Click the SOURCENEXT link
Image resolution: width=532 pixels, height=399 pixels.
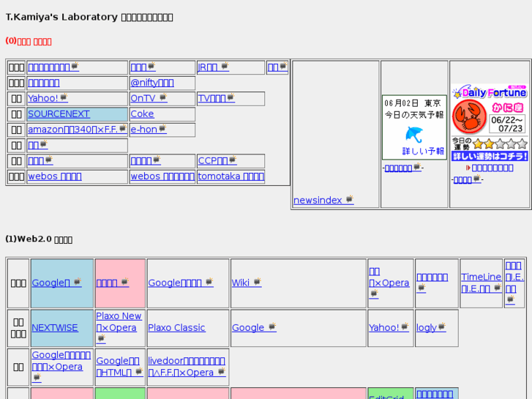coord(59,114)
